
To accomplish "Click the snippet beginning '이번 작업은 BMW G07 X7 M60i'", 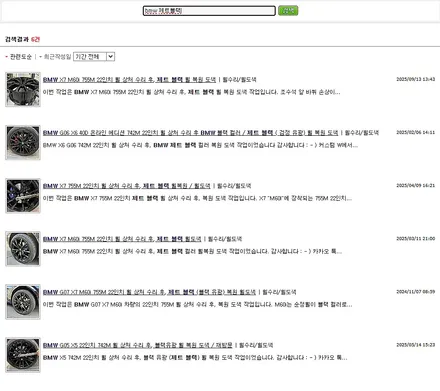I will pyautogui.click(x=198, y=305).
